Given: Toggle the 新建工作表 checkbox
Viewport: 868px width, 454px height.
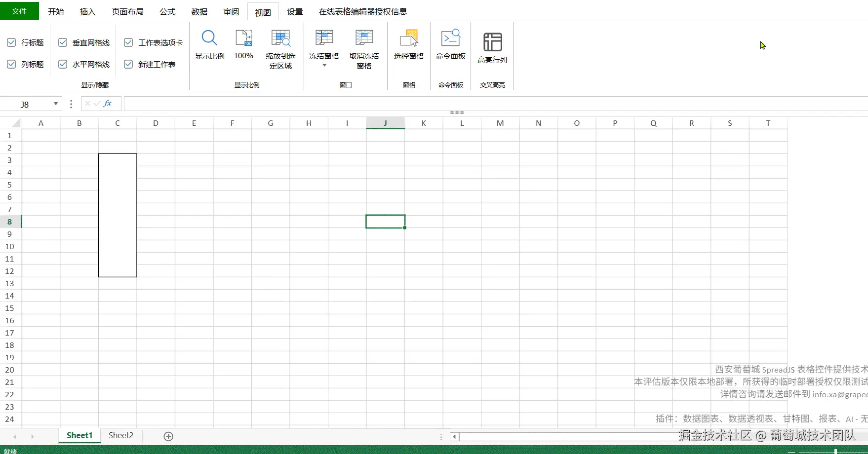Looking at the screenshot, I should click(x=128, y=64).
